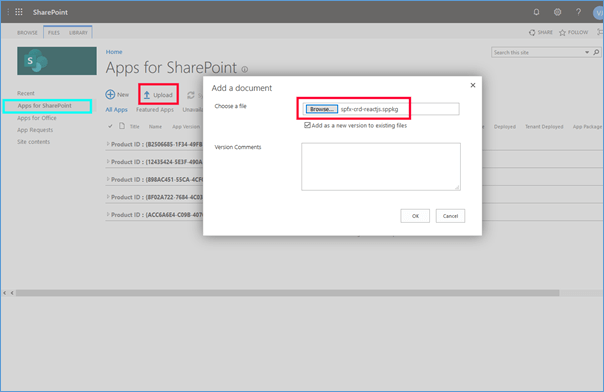
Task: Sort by the Title column header
Action: (x=134, y=126)
